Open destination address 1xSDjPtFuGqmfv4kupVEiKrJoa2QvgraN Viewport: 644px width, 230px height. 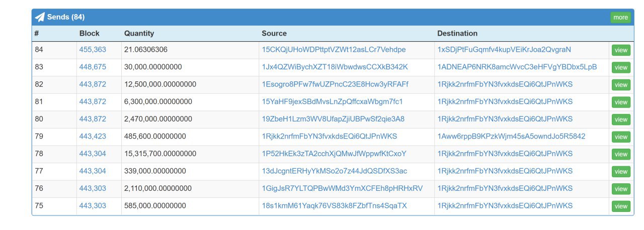pos(504,50)
